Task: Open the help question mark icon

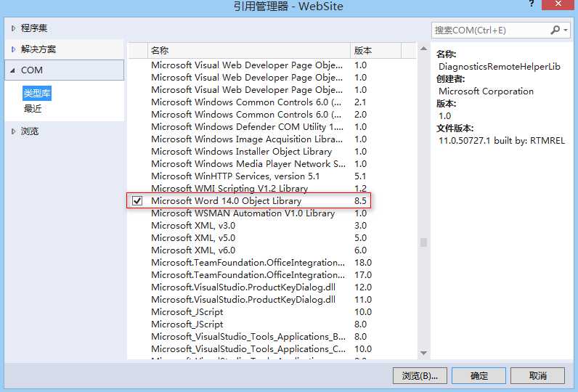Action: pyautogui.click(x=532, y=4)
